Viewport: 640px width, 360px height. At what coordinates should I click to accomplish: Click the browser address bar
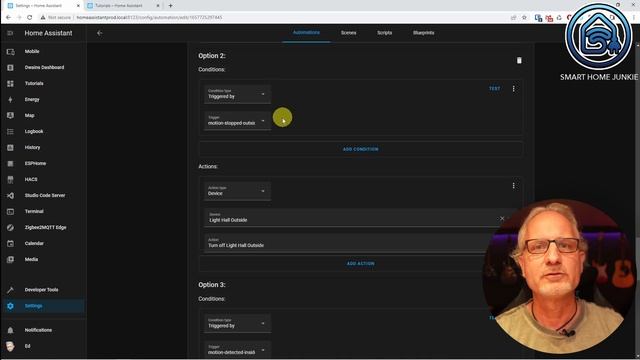[x=286, y=18]
